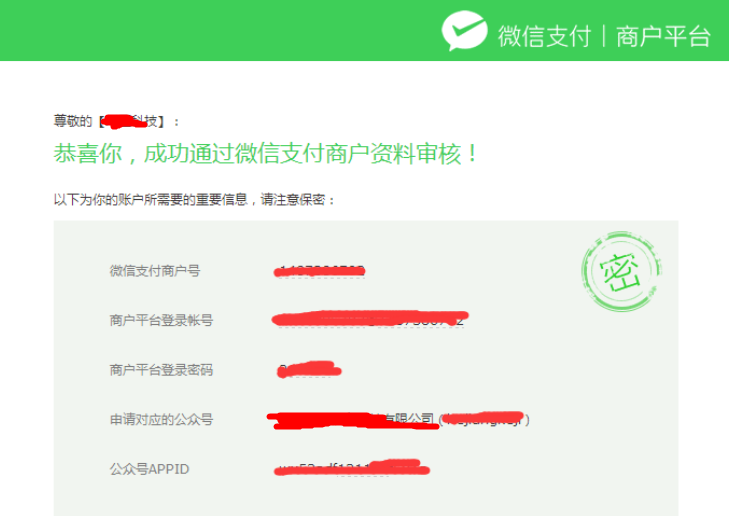729x516 pixels.
Task: Click the 商户平台登录帐号 label
Action: (161, 320)
